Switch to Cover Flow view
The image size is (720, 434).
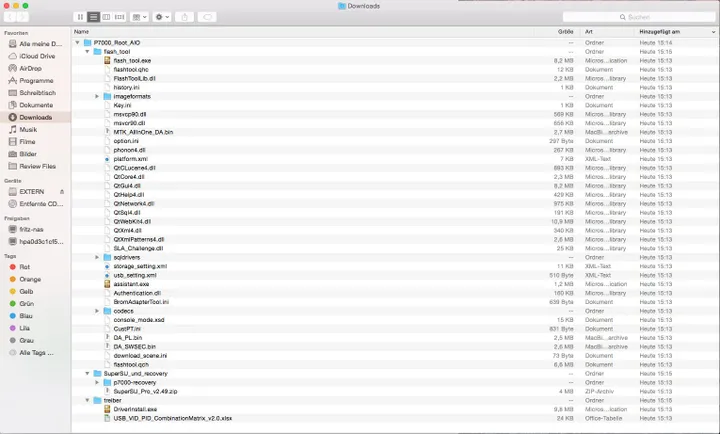pyautogui.click(x=120, y=17)
